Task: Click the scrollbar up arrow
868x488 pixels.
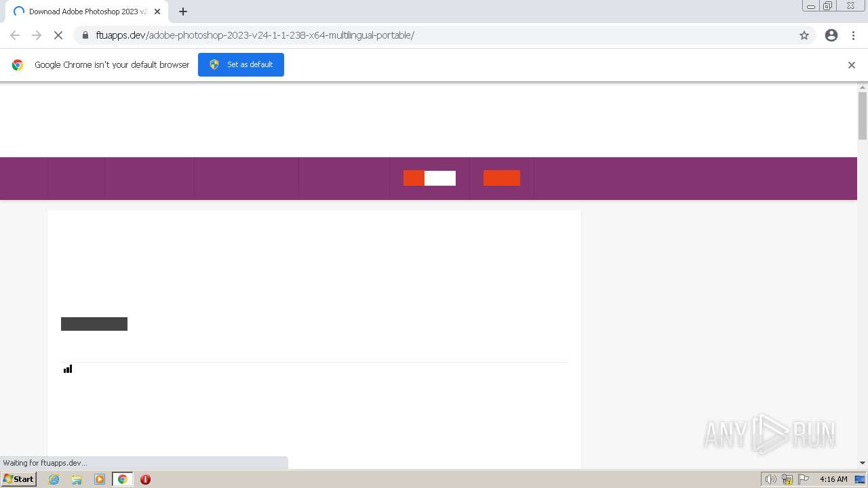Action: tap(863, 87)
